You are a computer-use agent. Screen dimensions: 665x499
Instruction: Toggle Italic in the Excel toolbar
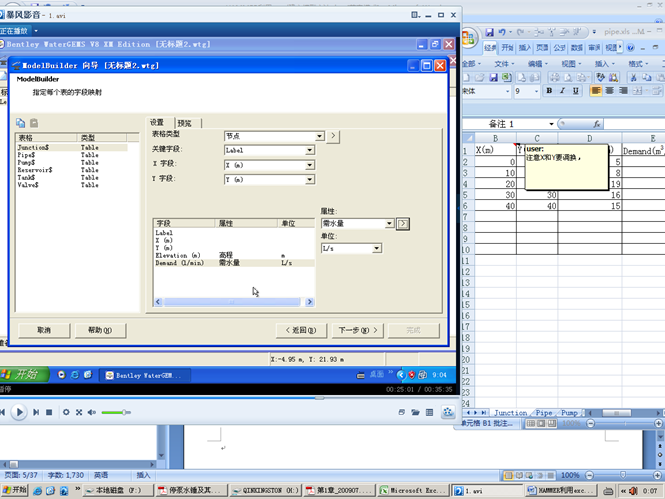tap(562, 91)
